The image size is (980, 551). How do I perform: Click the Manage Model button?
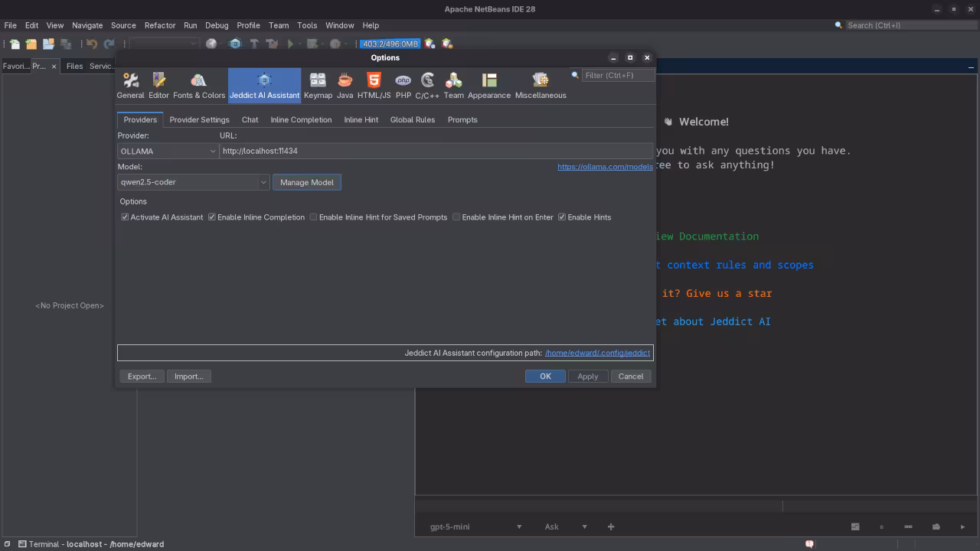click(306, 182)
